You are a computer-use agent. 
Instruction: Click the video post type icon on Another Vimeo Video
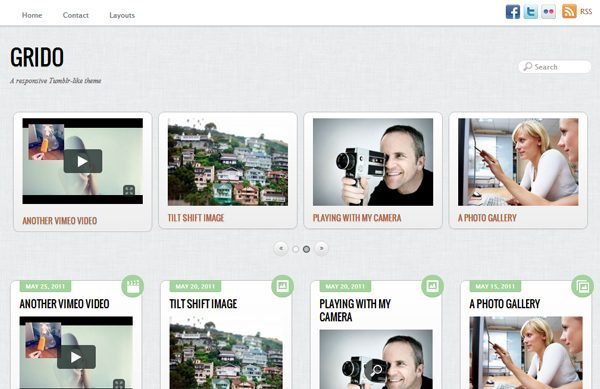132,286
